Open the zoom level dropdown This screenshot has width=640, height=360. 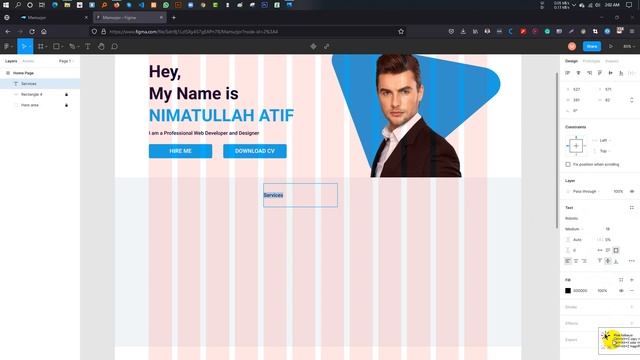(629, 47)
